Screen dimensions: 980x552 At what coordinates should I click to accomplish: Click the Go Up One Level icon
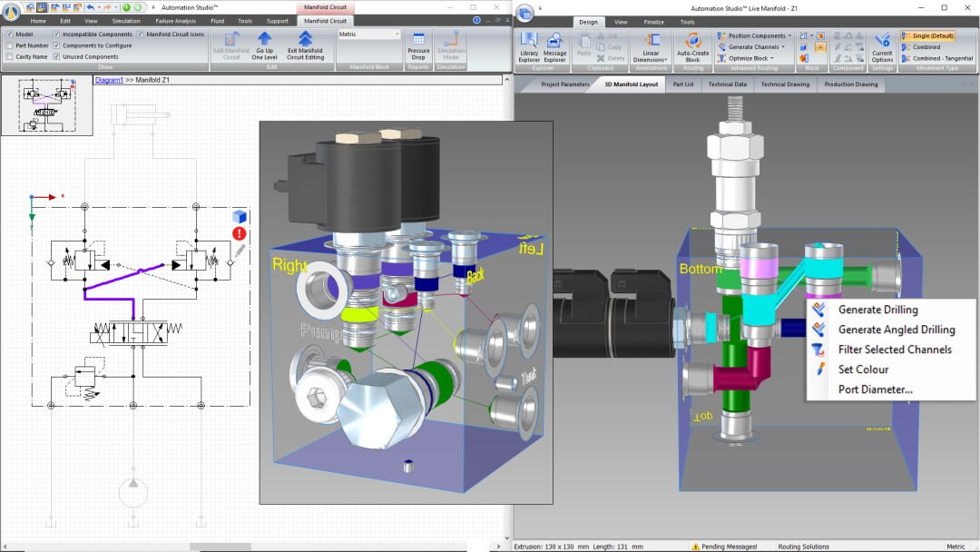264,40
